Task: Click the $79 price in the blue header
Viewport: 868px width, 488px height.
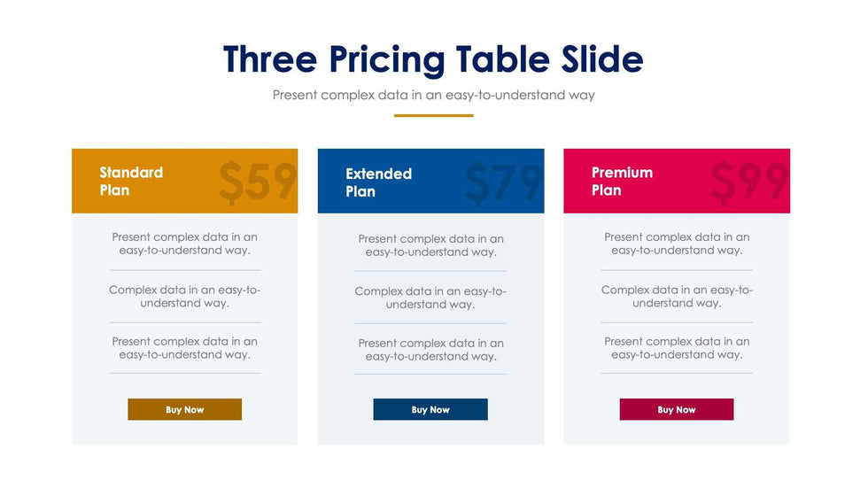Action: pyautogui.click(x=503, y=183)
